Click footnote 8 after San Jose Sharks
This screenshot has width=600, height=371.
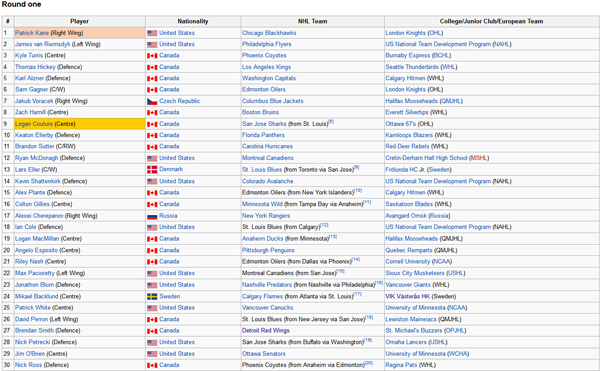pos(331,122)
